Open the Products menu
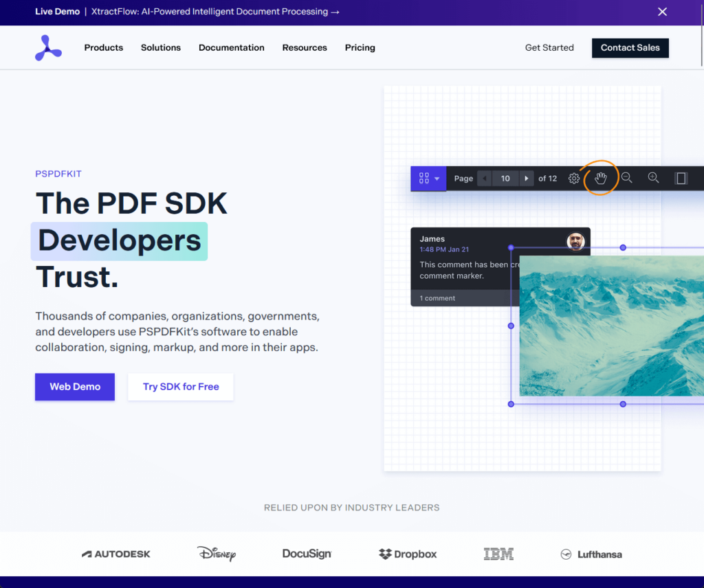704x588 pixels. click(x=104, y=47)
